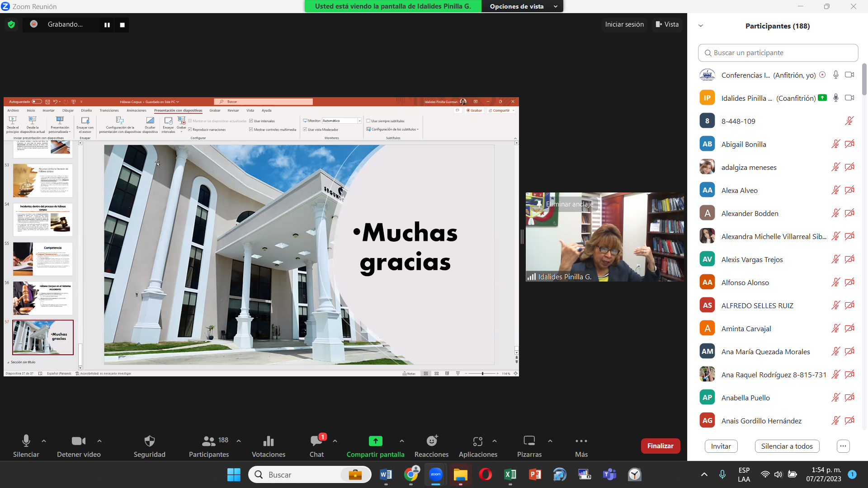Open Votaciones polls icon

(269, 441)
